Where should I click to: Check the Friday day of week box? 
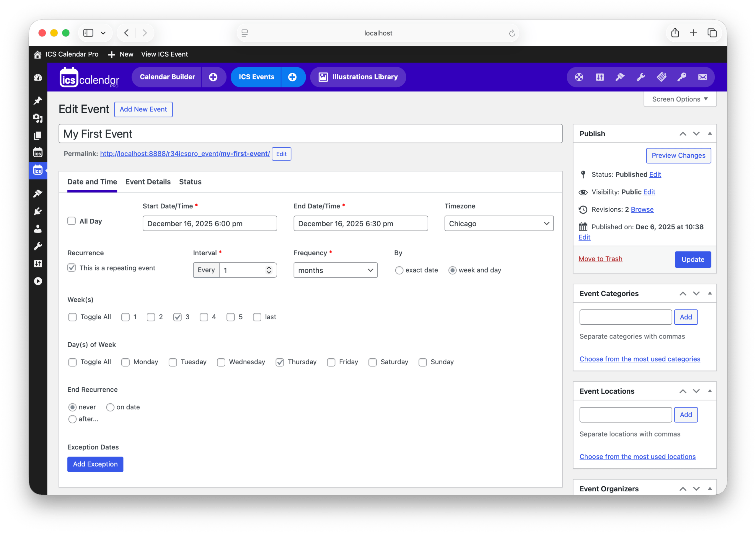point(331,362)
